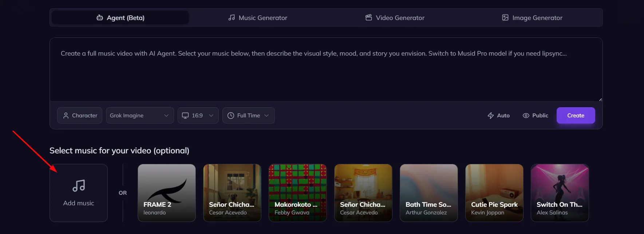
Task: Click the robot icon on the Agent tab
Action: (99, 17)
